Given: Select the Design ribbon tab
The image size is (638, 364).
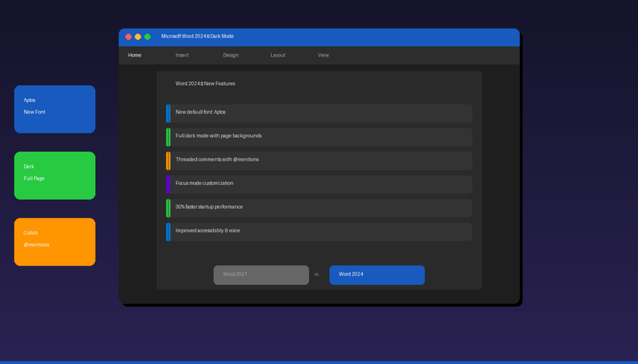Looking at the screenshot, I should click(x=230, y=55).
